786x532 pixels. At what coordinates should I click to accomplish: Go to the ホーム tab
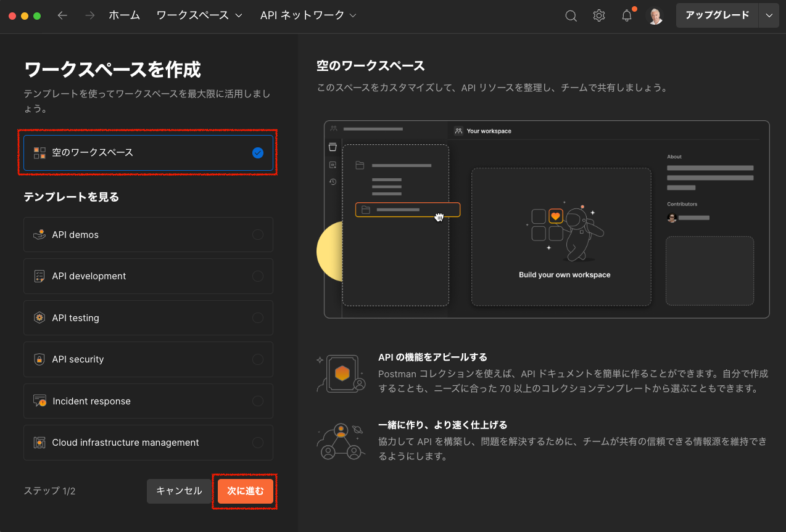point(124,15)
